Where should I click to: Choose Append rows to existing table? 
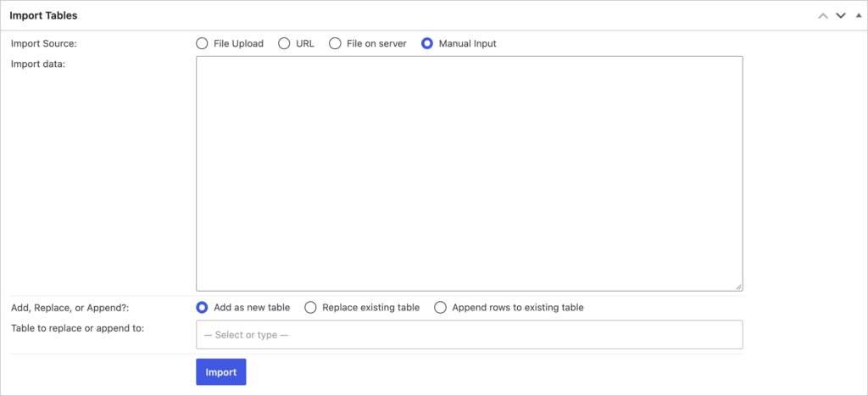coord(440,307)
